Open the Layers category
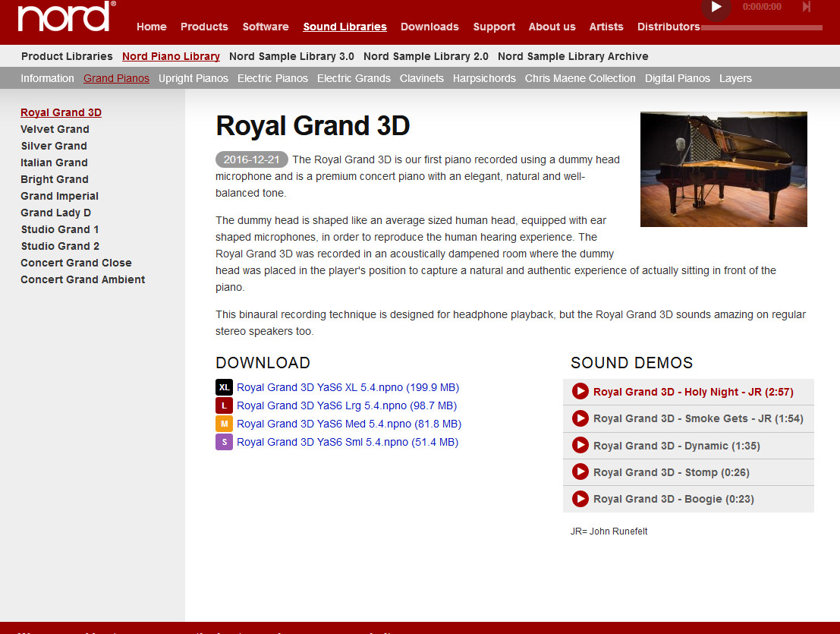Screen dimensions: 840x634 pyautogui.click(x=735, y=78)
